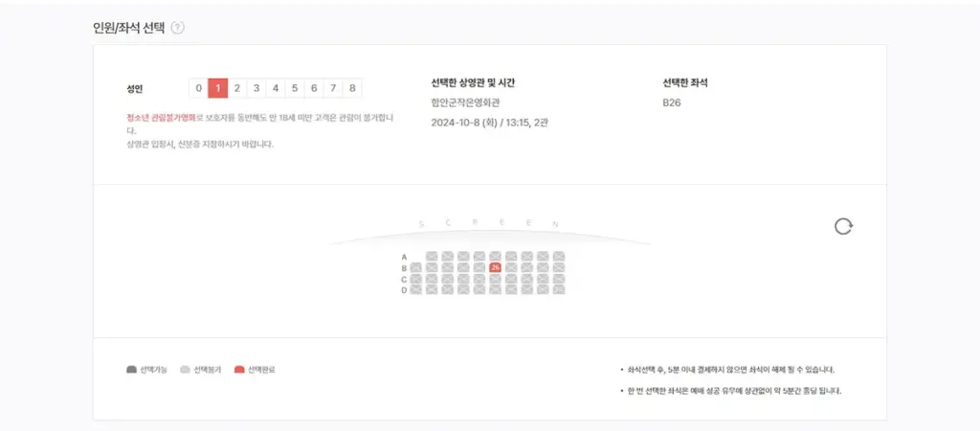
Task: Choose 4 adults in 성인 selector
Action: (276, 88)
